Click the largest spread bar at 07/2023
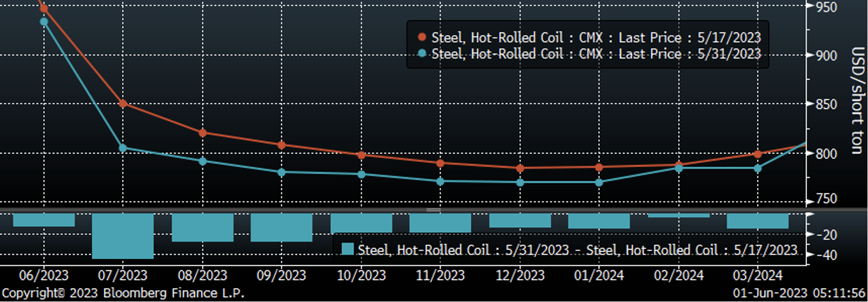 coord(123,236)
